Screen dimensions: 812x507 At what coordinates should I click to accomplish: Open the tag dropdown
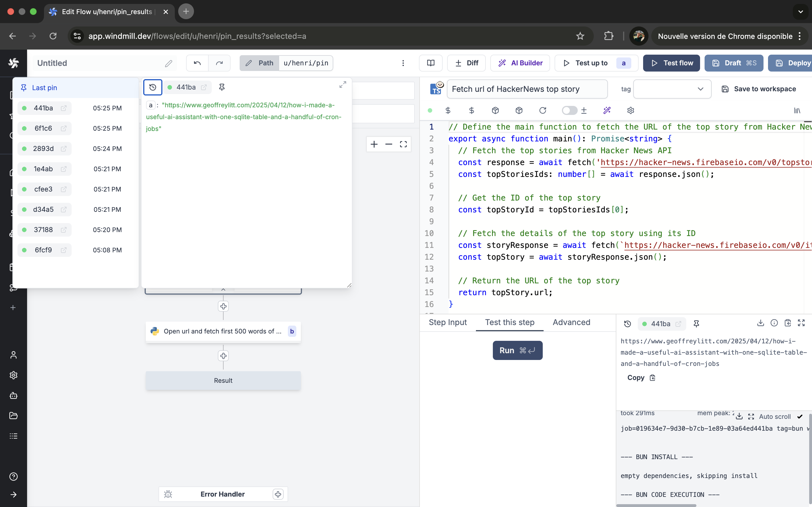click(x=672, y=89)
